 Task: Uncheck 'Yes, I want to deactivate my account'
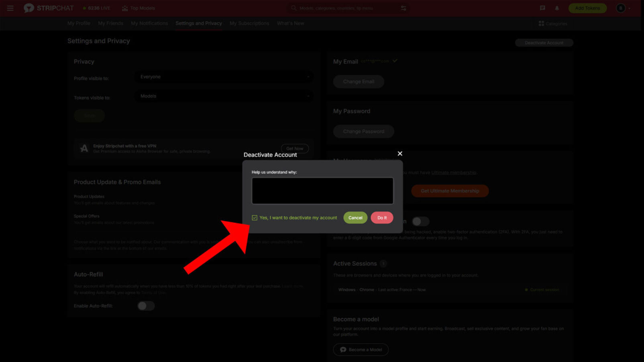pyautogui.click(x=255, y=218)
